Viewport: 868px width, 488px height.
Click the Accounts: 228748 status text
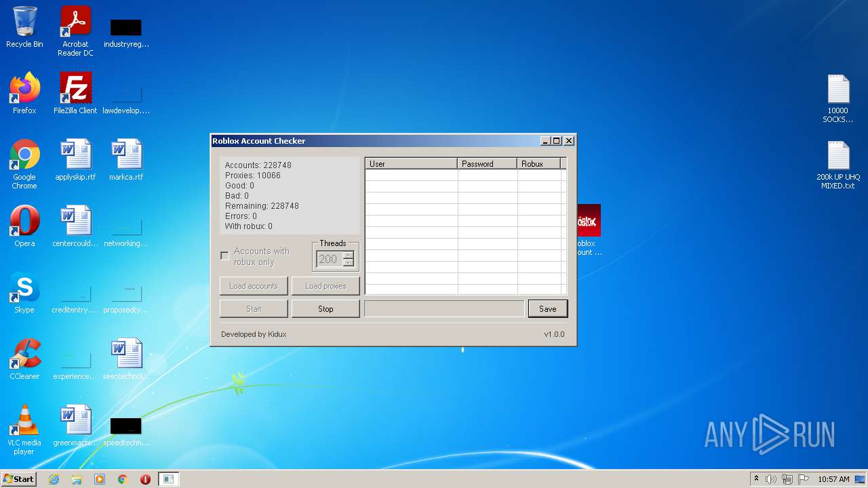258,165
